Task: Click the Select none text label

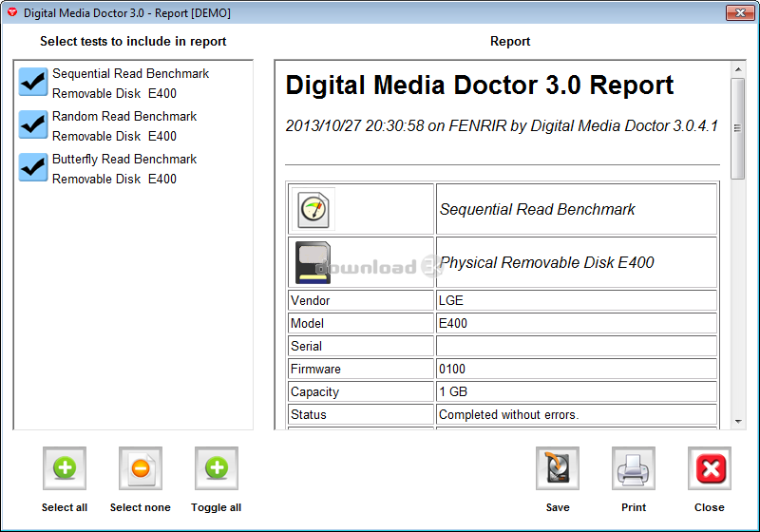Action: (140, 507)
